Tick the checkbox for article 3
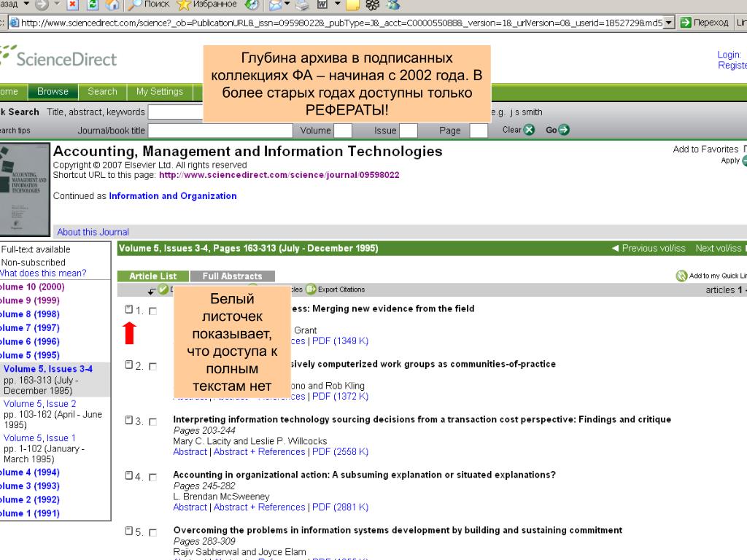Image resolution: width=747 pixels, height=560 pixels. tap(153, 421)
